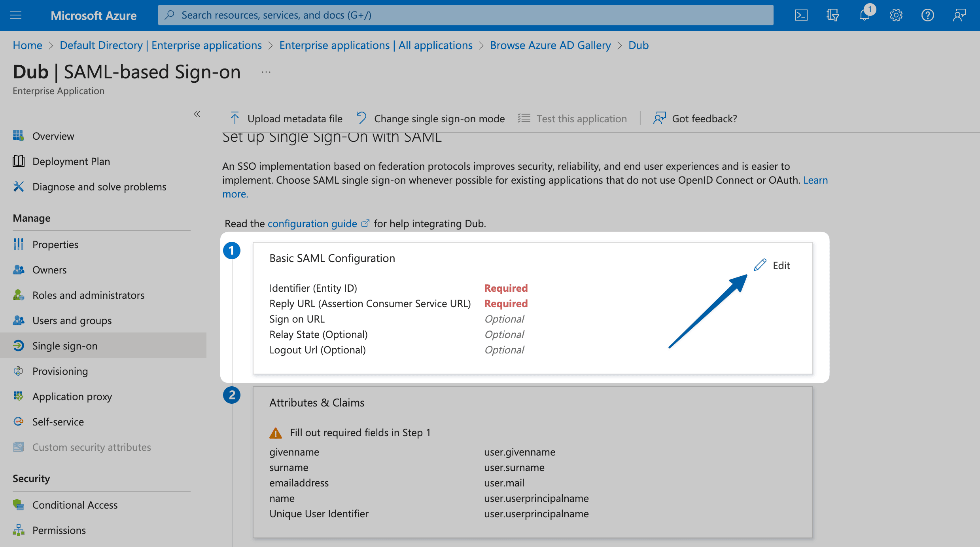Open the ellipsis menu beside SAML-based Sign-on
This screenshot has width=980, height=547.
(x=265, y=71)
